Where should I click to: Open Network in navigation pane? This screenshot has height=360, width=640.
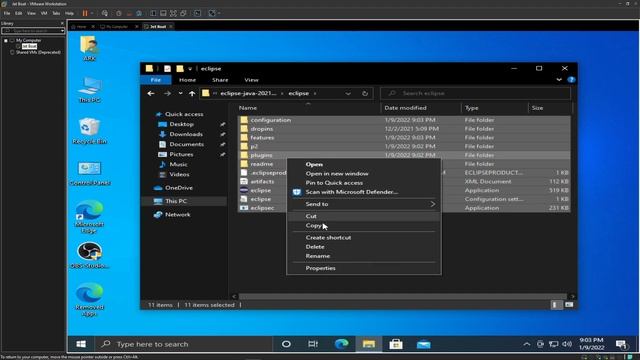coord(178,214)
